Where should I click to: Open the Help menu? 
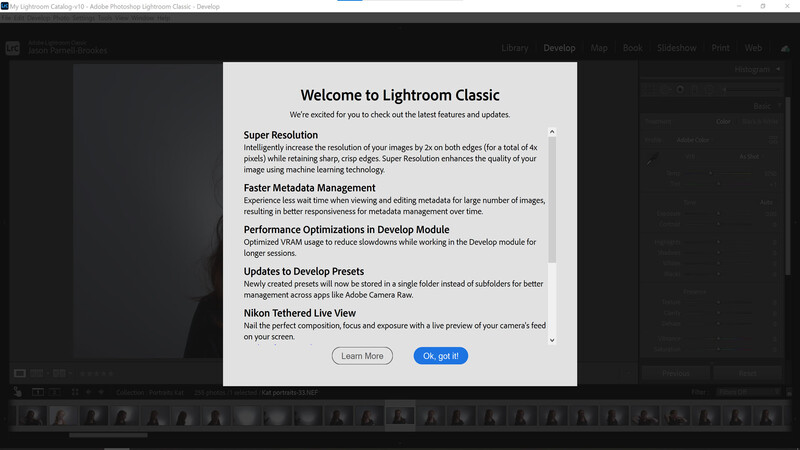[163, 18]
